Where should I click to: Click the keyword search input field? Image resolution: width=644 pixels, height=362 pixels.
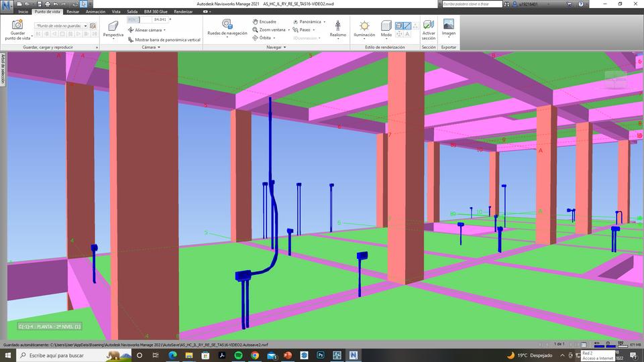pos(472,4)
